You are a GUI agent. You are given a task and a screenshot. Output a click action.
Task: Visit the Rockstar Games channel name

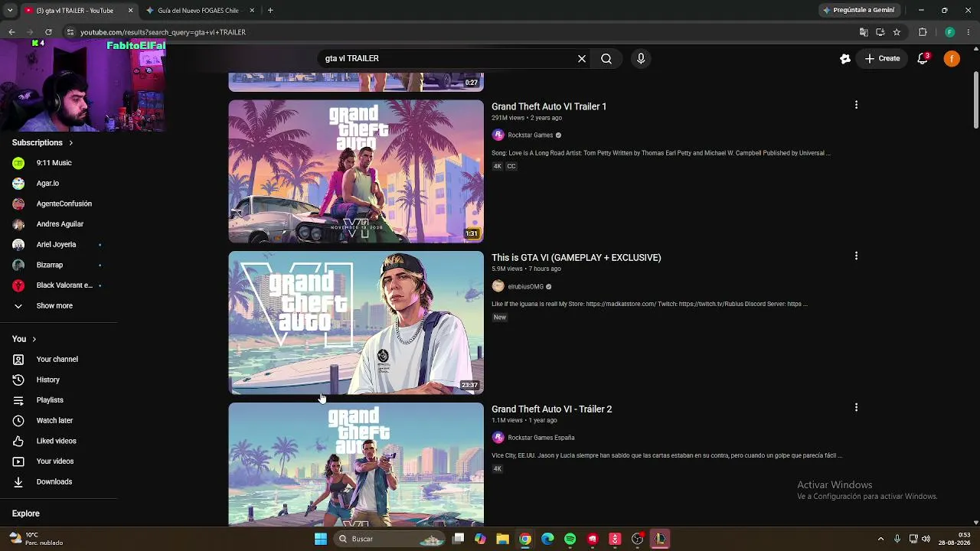531,135
